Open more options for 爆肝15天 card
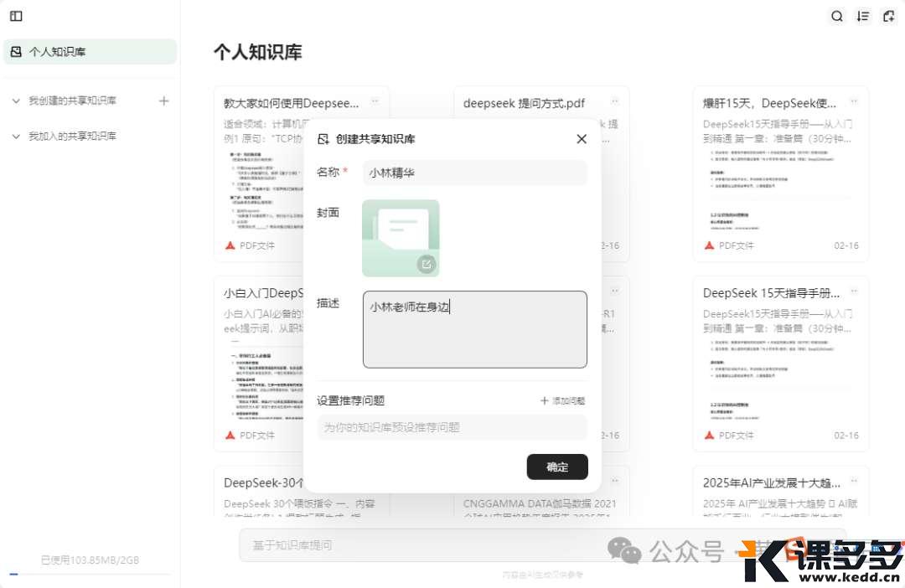Screen dimensions: 905x588 click(x=854, y=101)
